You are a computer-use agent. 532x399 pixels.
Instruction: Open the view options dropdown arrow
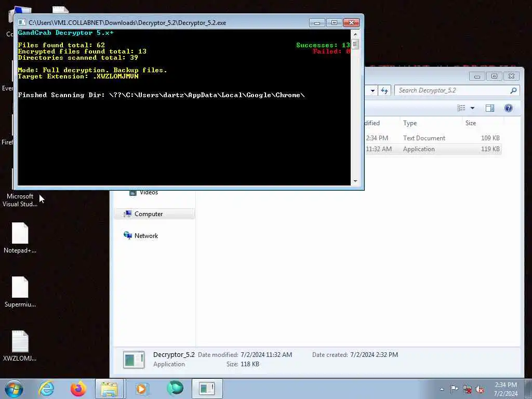pyautogui.click(x=472, y=108)
